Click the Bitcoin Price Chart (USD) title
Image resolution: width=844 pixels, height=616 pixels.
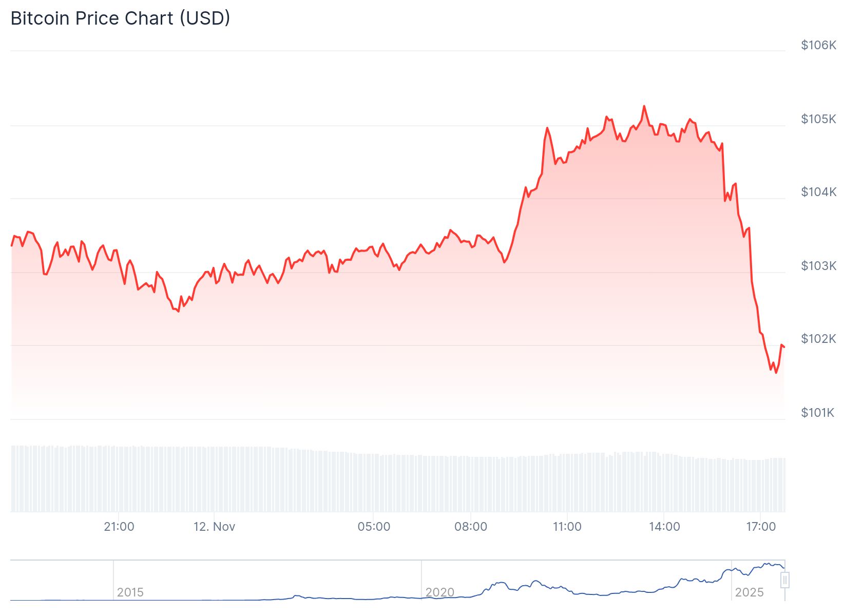(120, 18)
